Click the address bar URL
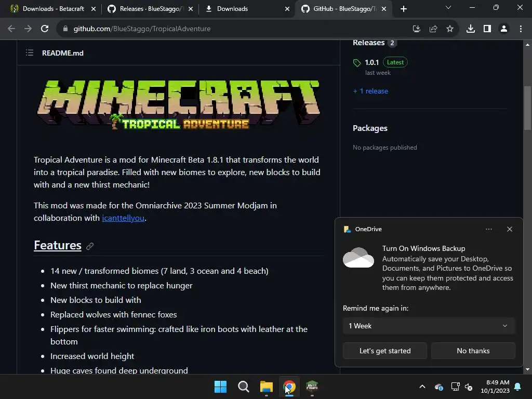532x399 pixels. click(142, 29)
